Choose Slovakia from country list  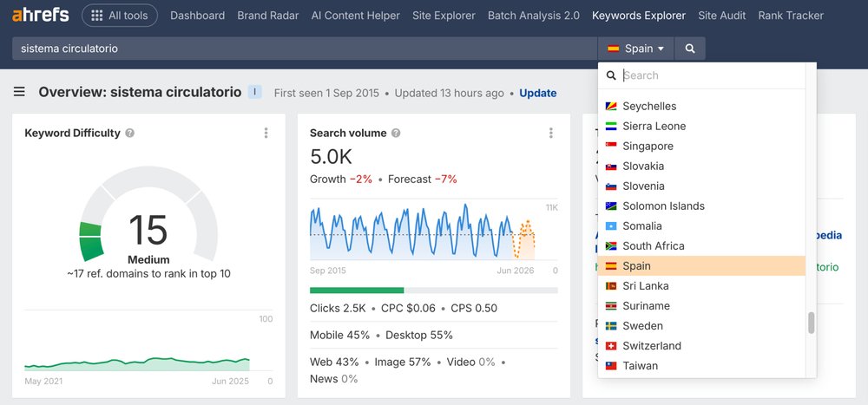pos(702,166)
